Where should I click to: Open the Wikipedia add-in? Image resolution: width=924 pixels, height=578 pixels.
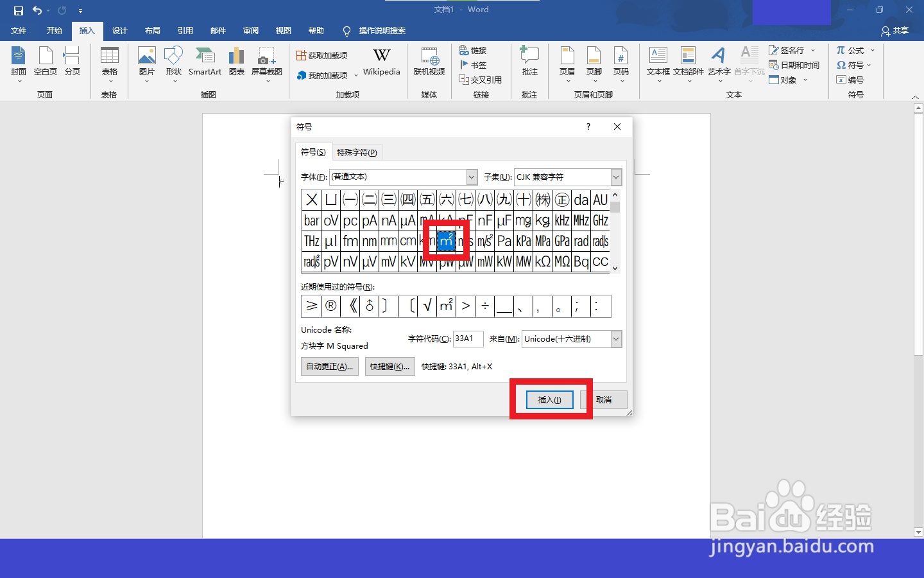pos(382,63)
